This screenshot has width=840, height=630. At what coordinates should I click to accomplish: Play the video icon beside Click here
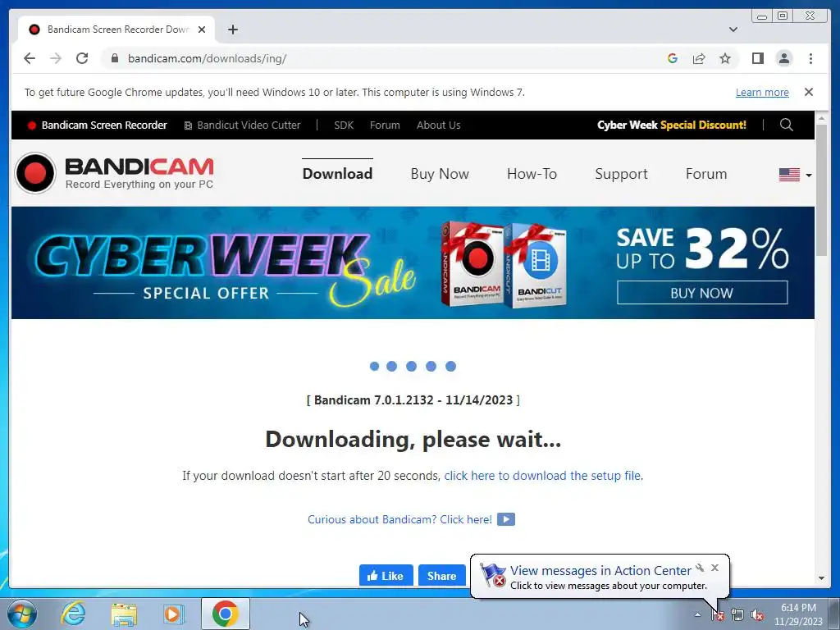coord(505,519)
